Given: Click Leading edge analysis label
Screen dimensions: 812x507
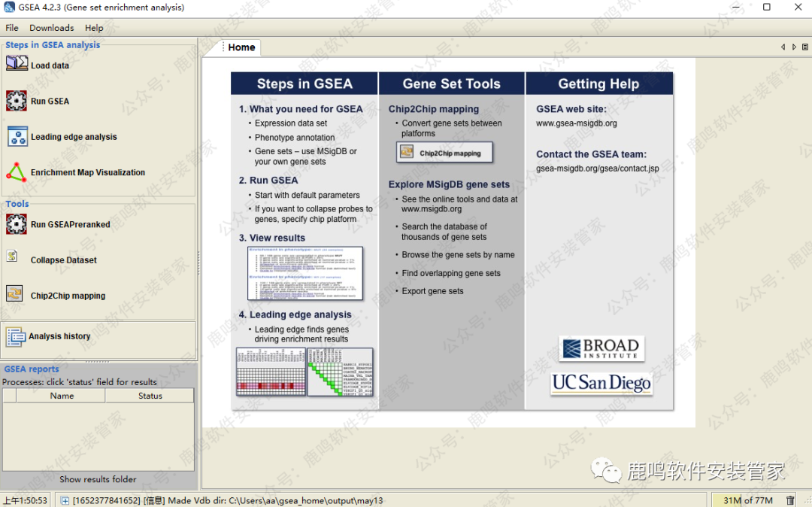Looking at the screenshot, I should pos(74,137).
